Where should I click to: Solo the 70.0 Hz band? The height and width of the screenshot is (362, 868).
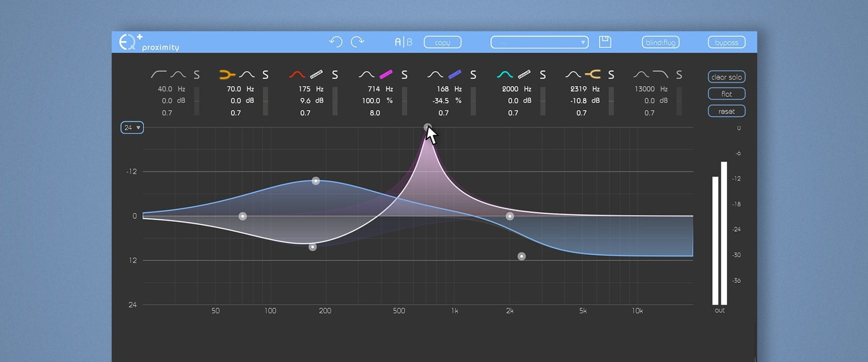(x=265, y=75)
